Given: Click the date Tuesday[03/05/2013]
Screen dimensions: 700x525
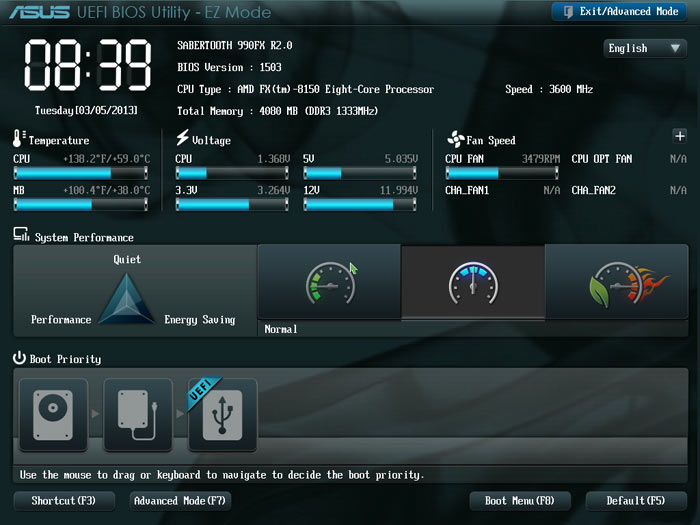Looking at the screenshot, I should click(86, 110).
